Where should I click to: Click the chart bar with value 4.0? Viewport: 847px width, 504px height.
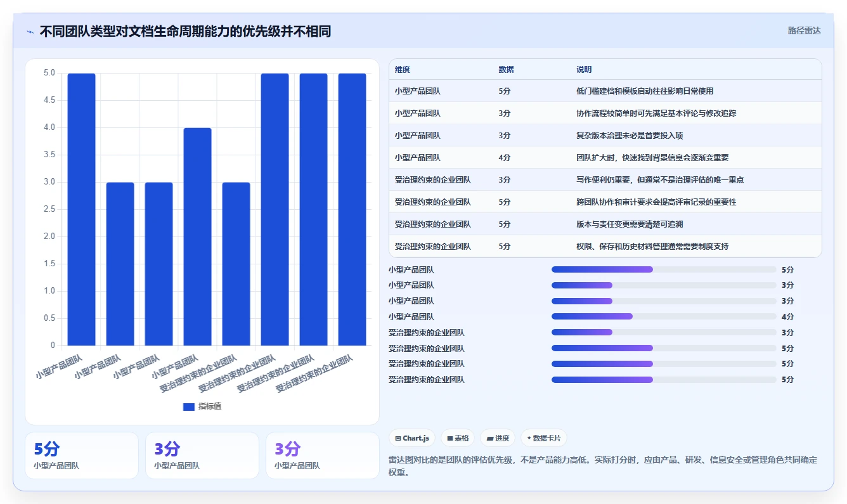198,236
